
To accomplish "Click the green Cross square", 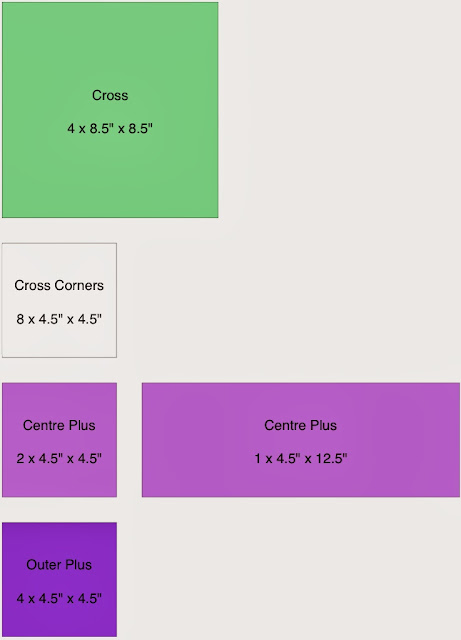I will coord(110,110).
